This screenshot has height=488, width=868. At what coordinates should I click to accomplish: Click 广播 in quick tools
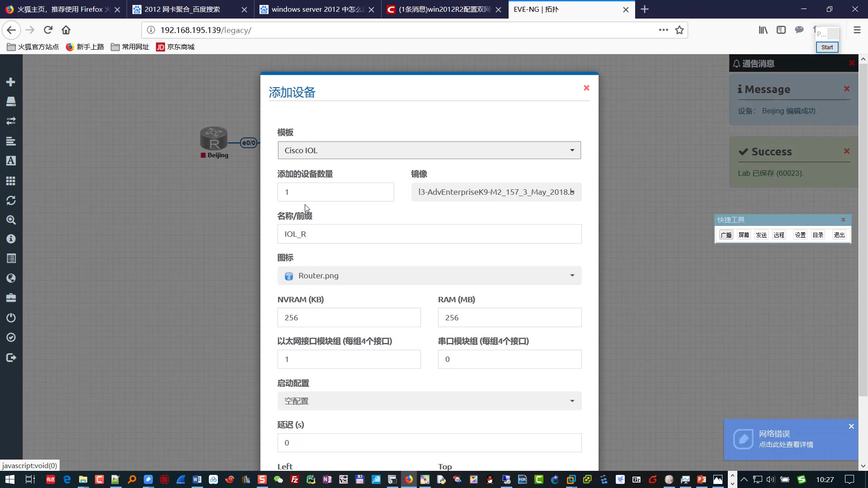pyautogui.click(x=726, y=235)
